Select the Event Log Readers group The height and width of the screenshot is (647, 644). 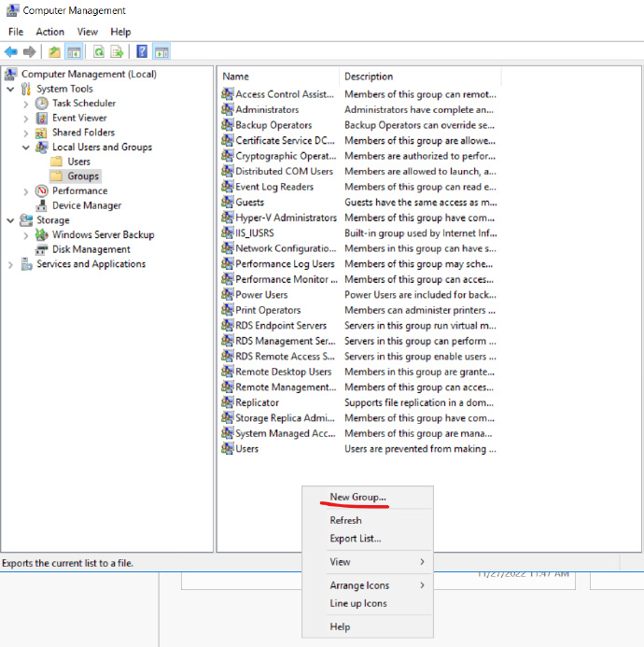tap(274, 187)
